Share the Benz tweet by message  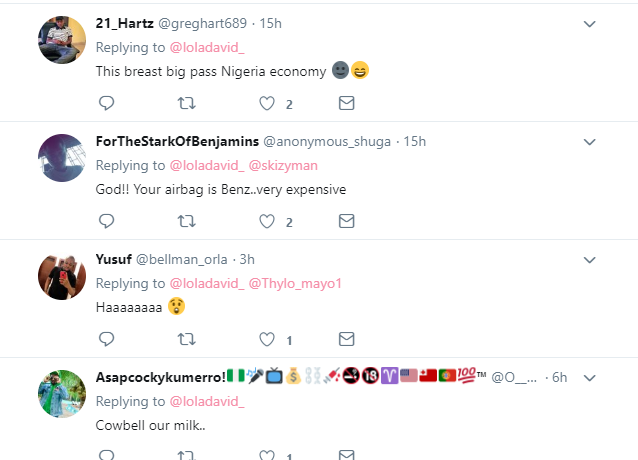[x=346, y=221]
